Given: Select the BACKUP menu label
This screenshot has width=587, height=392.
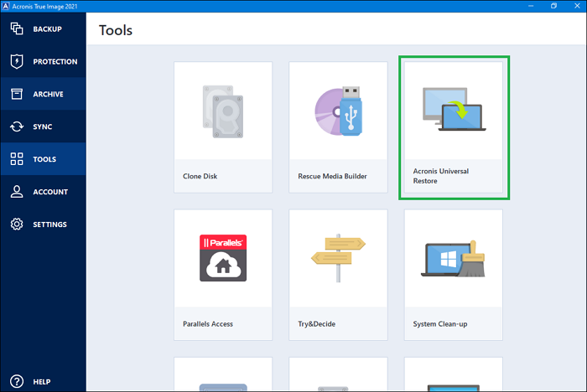Looking at the screenshot, I should coord(47,29).
